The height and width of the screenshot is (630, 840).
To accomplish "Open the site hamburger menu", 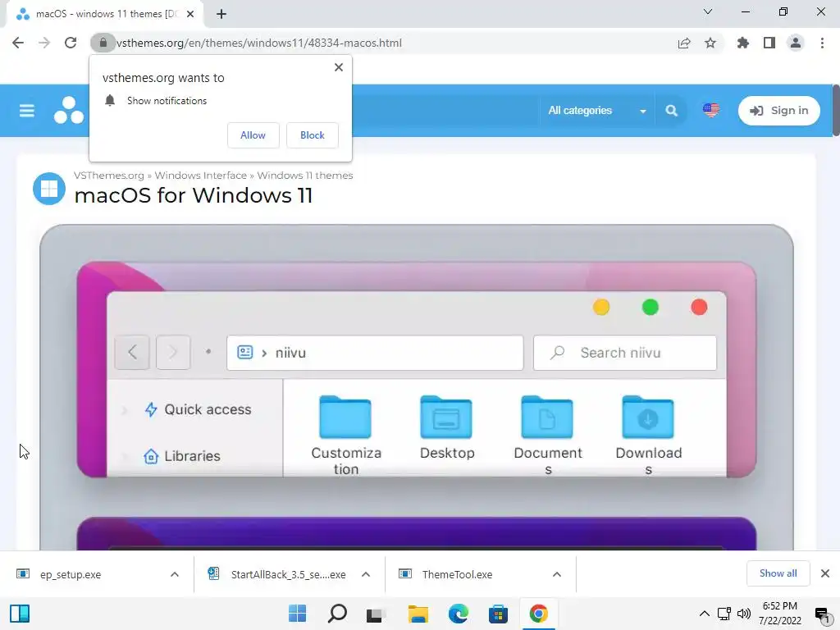I will [x=27, y=111].
